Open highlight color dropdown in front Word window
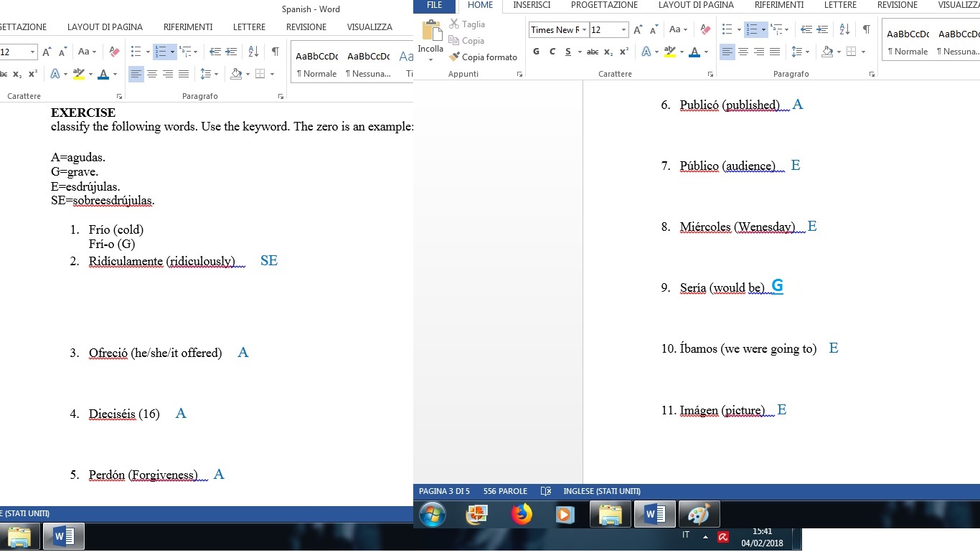The height and width of the screenshot is (552, 980). point(682,52)
